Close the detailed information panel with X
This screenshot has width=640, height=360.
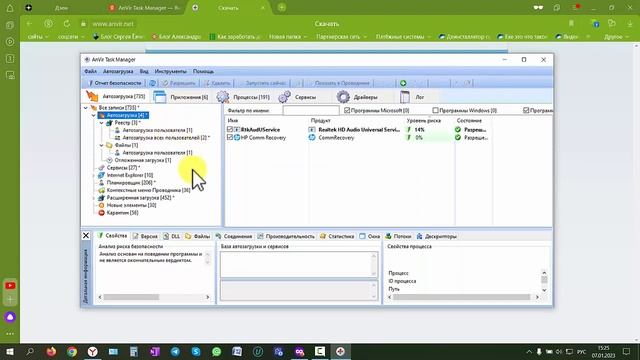pyautogui.click(x=86, y=236)
